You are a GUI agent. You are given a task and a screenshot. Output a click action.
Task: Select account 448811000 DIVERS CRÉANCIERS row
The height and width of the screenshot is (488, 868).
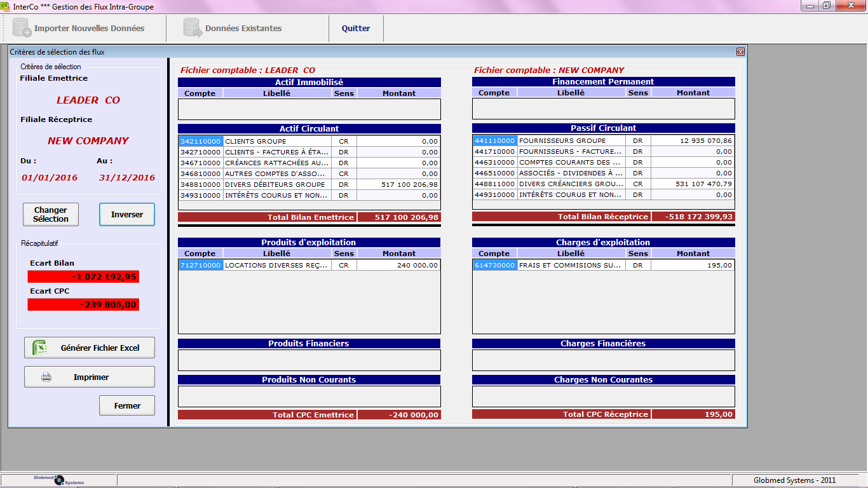pyautogui.click(x=603, y=184)
